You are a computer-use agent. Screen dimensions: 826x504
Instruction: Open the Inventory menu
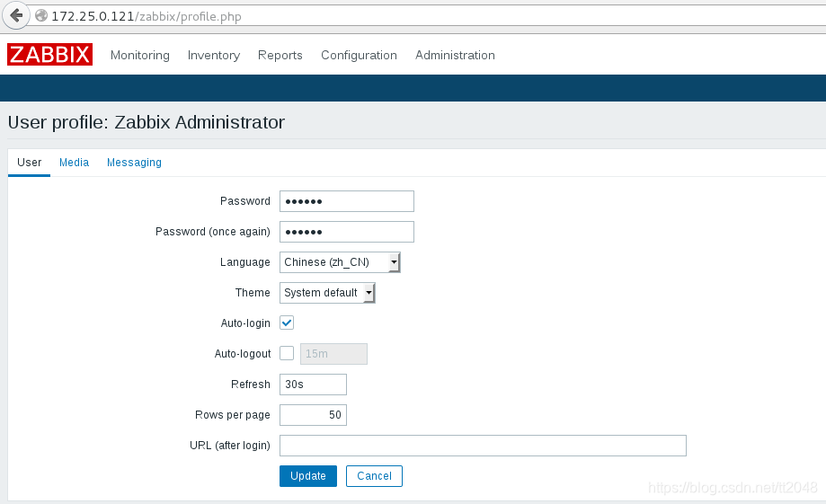pyautogui.click(x=214, y=56)
